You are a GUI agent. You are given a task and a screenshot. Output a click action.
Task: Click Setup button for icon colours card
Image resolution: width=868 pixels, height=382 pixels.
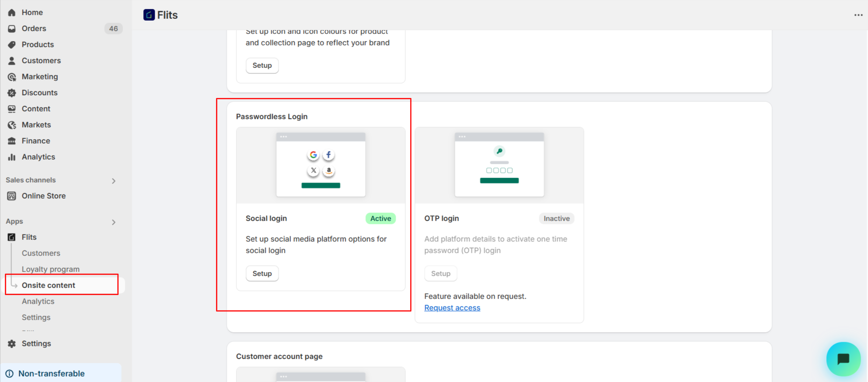click(262, 66)
